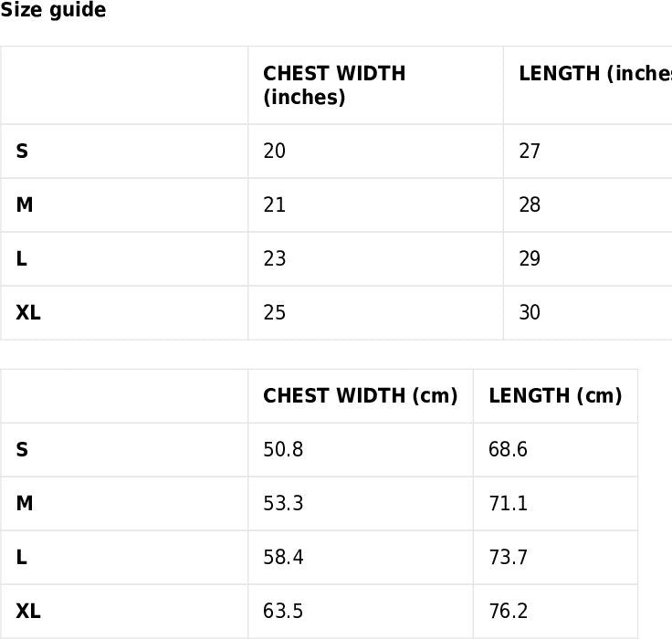Click length value 27 in inches table
This screenshot has height=639, width=672.
tap(530, 152)
